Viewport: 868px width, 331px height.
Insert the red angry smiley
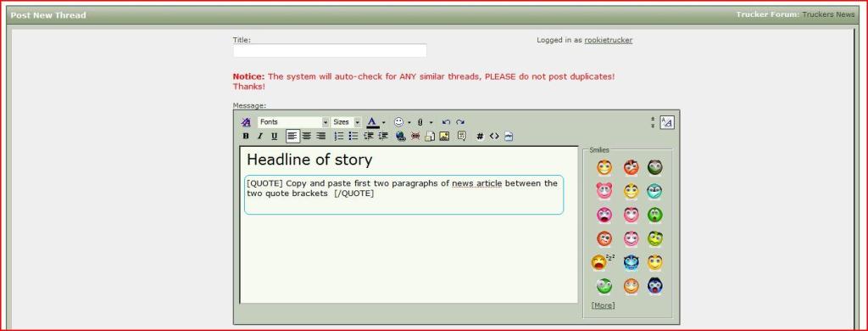point(631,167)
